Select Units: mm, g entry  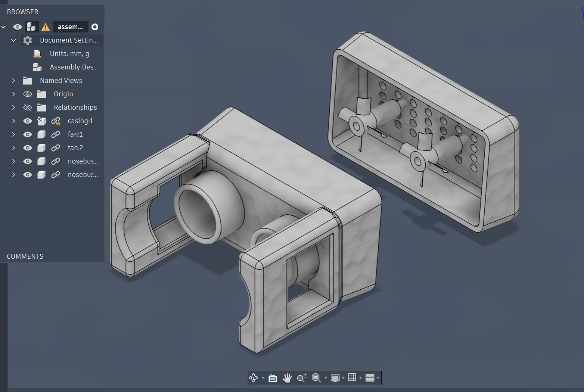click(x=69, y=54)
